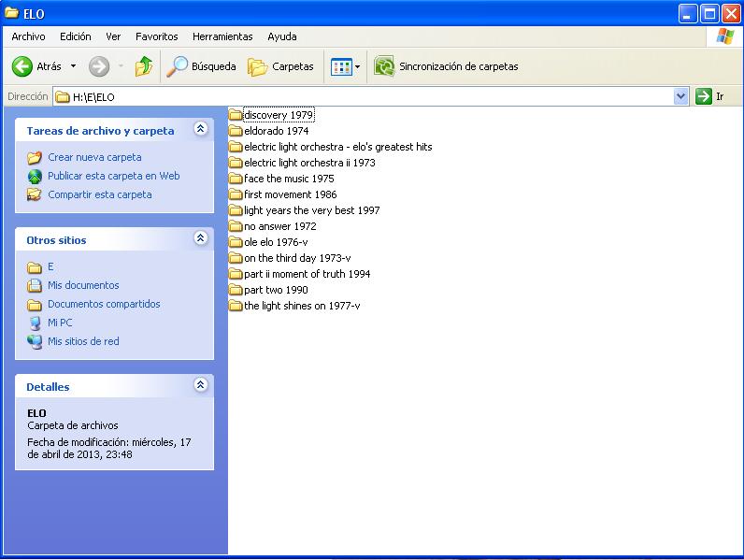The height and width of the screenshot is (560, 744).
Task: Collapse the Tareas de archivo y carpeta panel
Action: point(201,129)
